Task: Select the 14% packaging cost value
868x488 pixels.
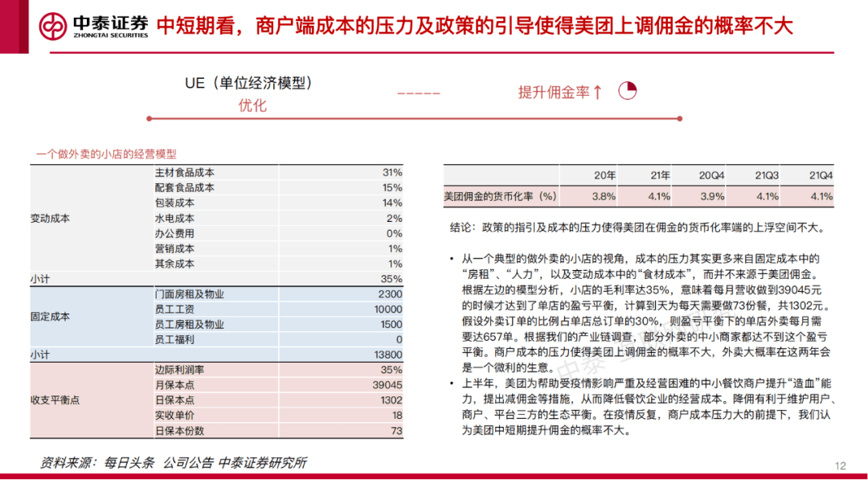Action: click(x=392, y=203)
